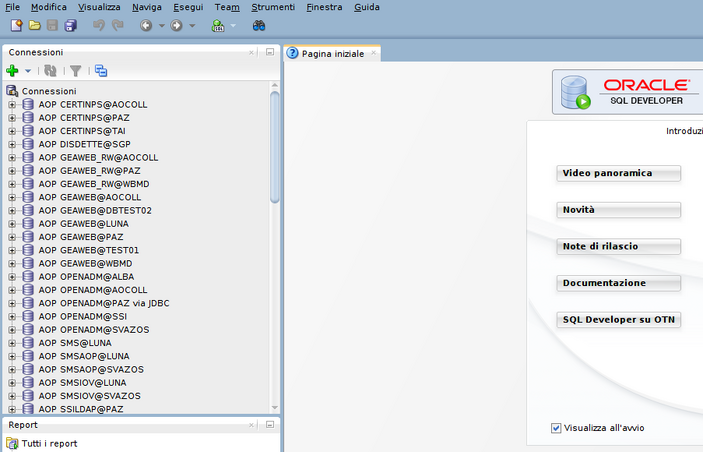Click the Redo arrow icon
The width and height of the screenshot is (703, 452).
(117, 26)
